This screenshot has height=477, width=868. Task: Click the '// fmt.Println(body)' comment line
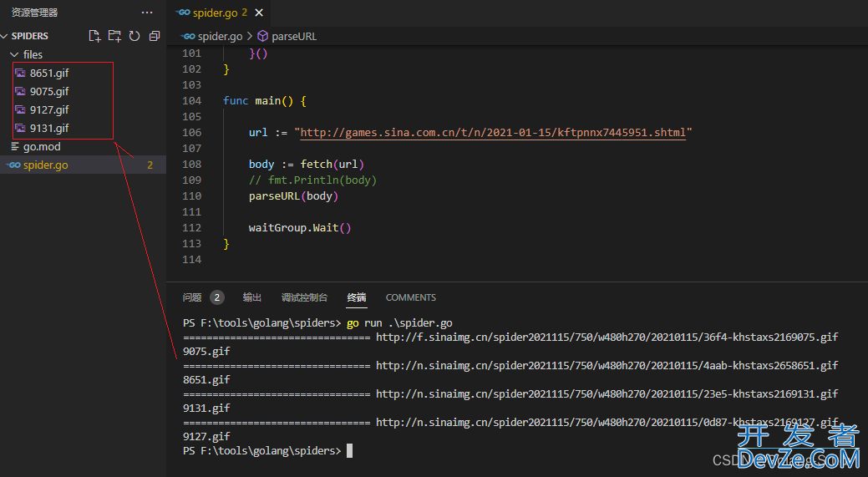pyautogui.click(x=312, y=180)
